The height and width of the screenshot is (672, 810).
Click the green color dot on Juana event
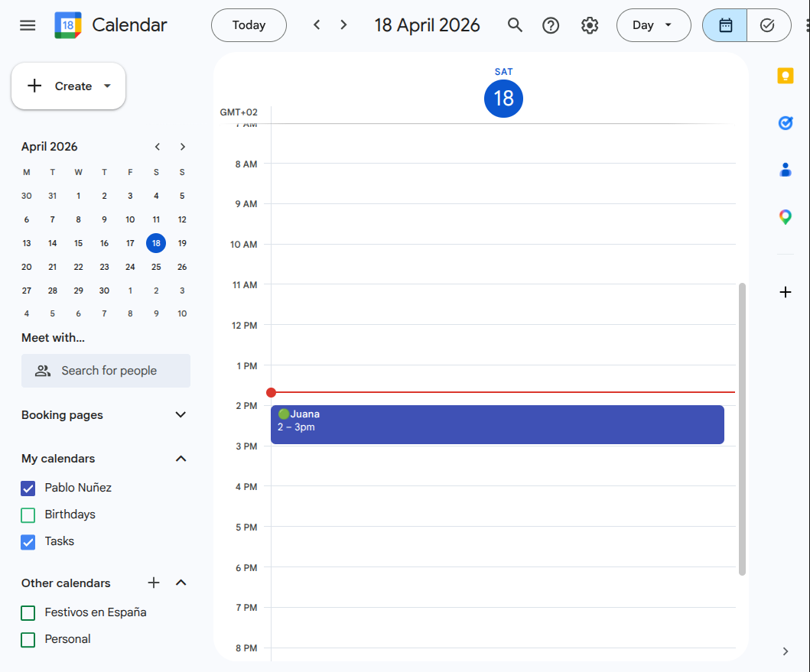click(284, 414)
